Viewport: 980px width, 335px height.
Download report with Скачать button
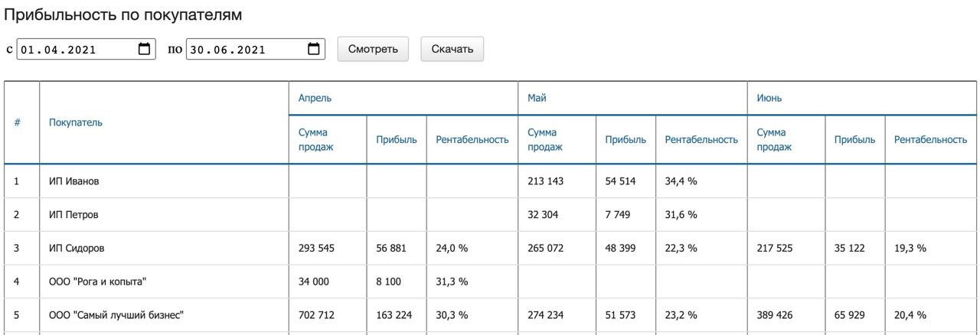point(452,49)
